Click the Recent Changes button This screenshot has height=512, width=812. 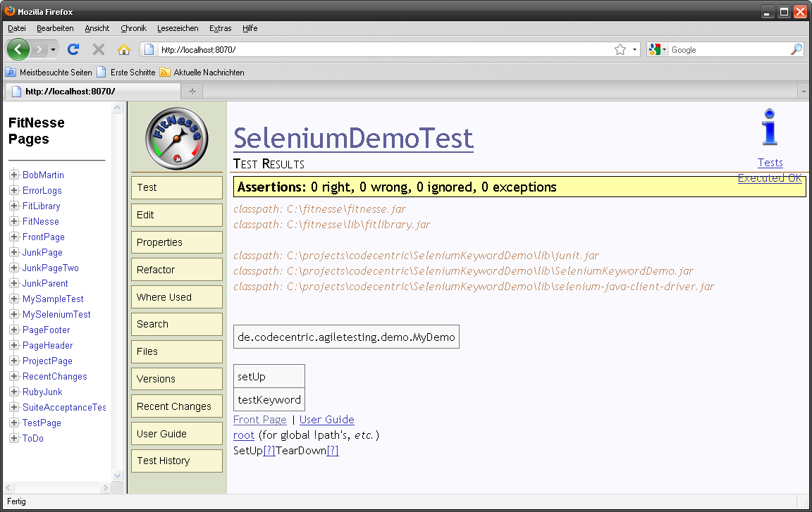tap(177, 406)
